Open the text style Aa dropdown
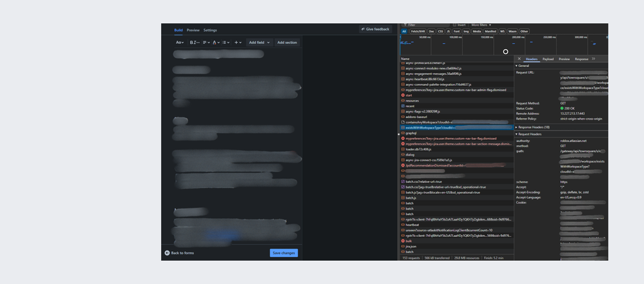Screen dimensions: 644x284 [179, 43]
